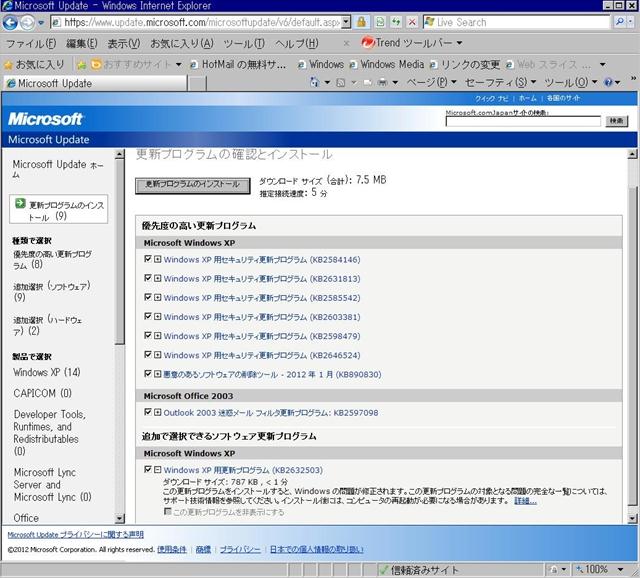Click the 更新プログラムのインストール button
The width and height of the screenshot is (640, 578).
[193, 185]
